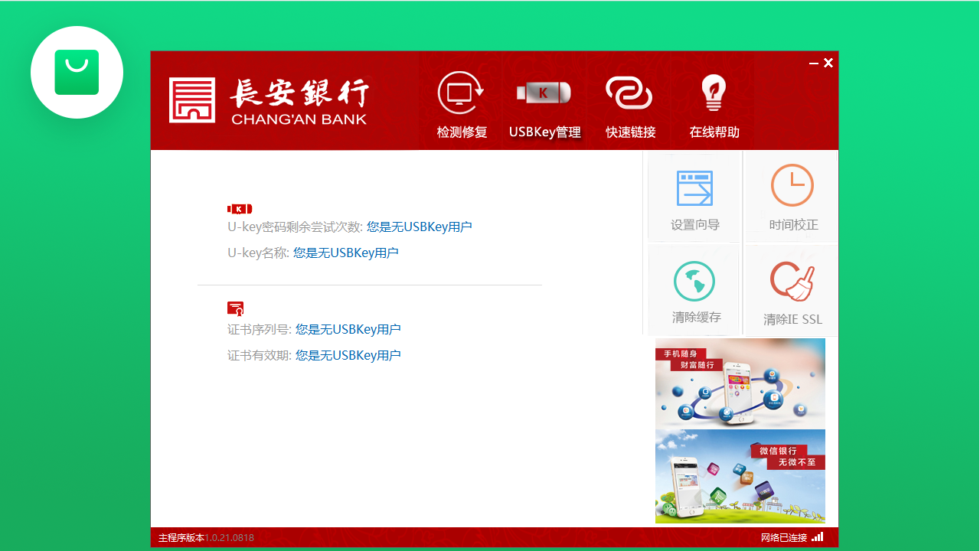Click 您是无USBKey用户 next to 证书有效期
Viewport: 980px width, 551px height.
(x=348, y=355)
